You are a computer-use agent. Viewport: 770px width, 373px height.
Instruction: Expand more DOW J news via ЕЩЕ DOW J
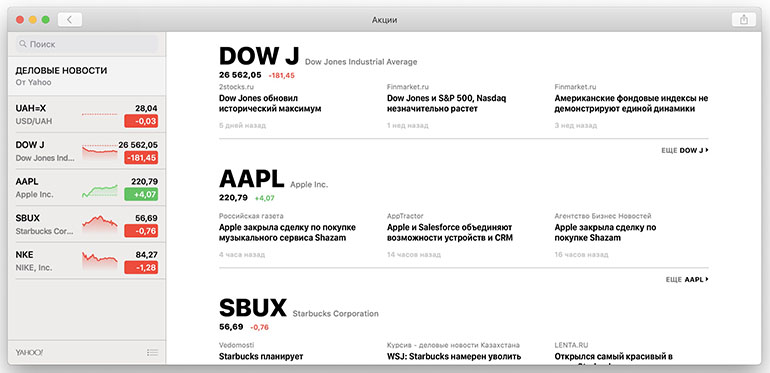click(685, 151)
